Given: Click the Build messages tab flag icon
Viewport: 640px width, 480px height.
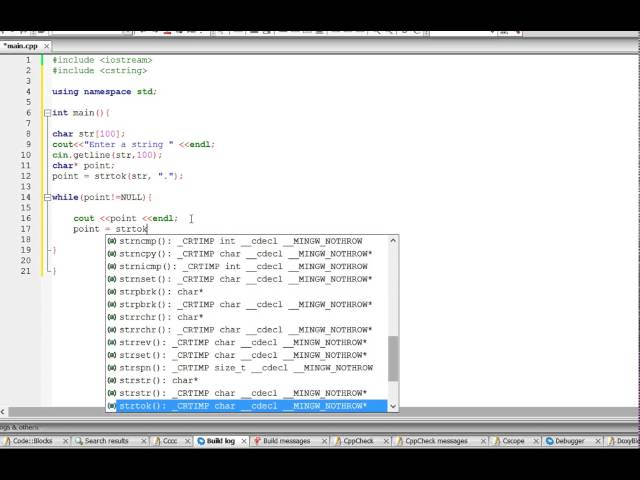Looking at the screenshot, I should coord(257,441).
